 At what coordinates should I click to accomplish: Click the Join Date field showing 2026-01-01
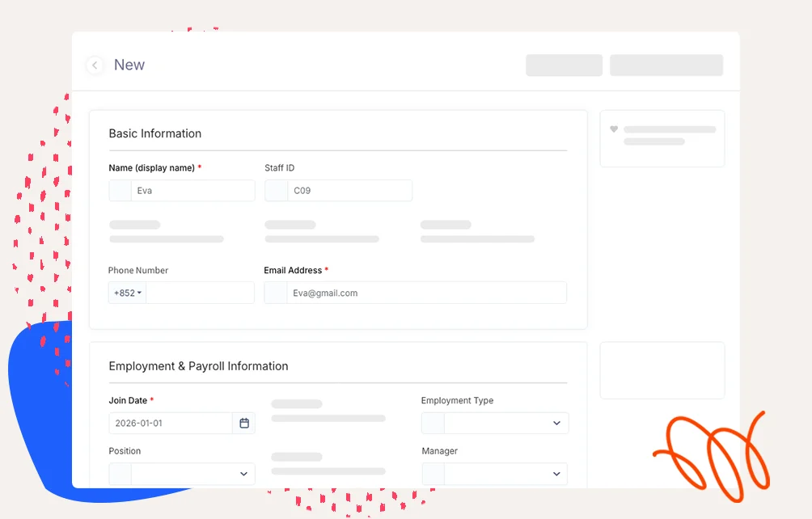click(171, 423)
